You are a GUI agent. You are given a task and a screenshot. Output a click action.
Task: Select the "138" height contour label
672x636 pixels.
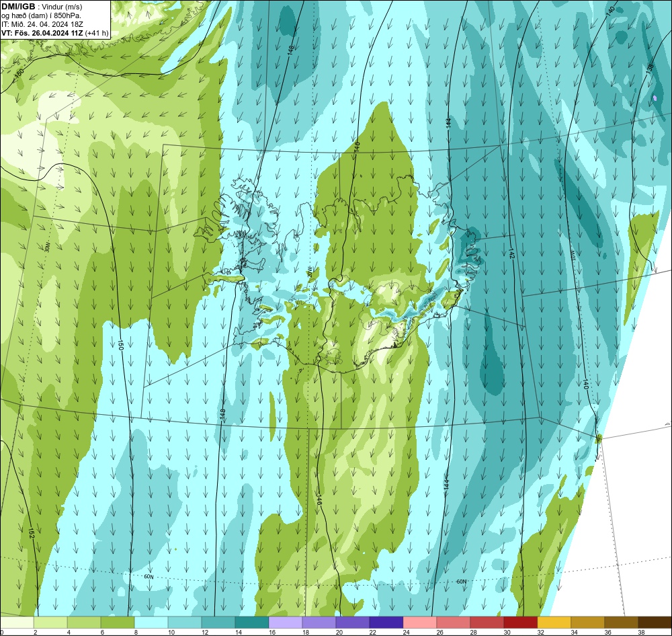click(650, 68)
